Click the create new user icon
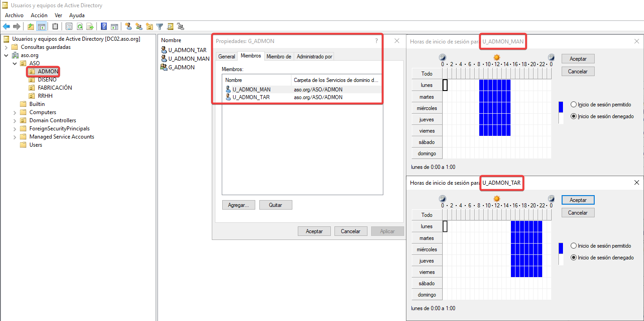644x321 pixels. [129, 27]
